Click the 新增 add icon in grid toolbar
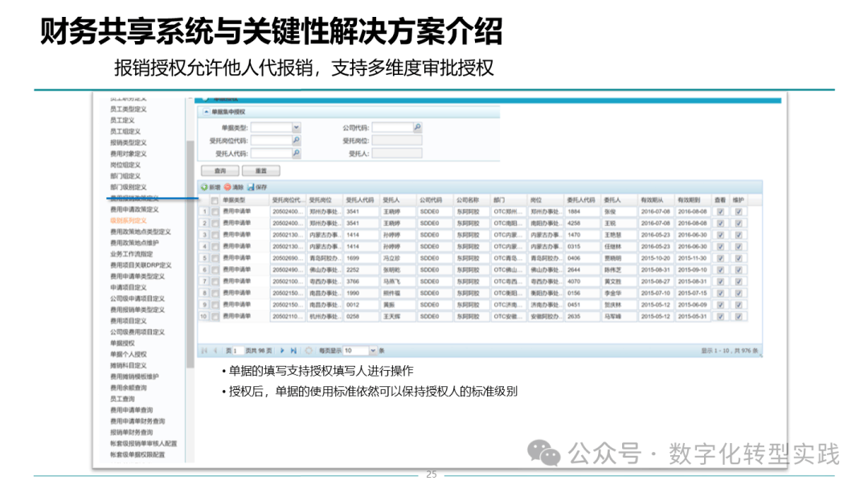 pos(204,187)
